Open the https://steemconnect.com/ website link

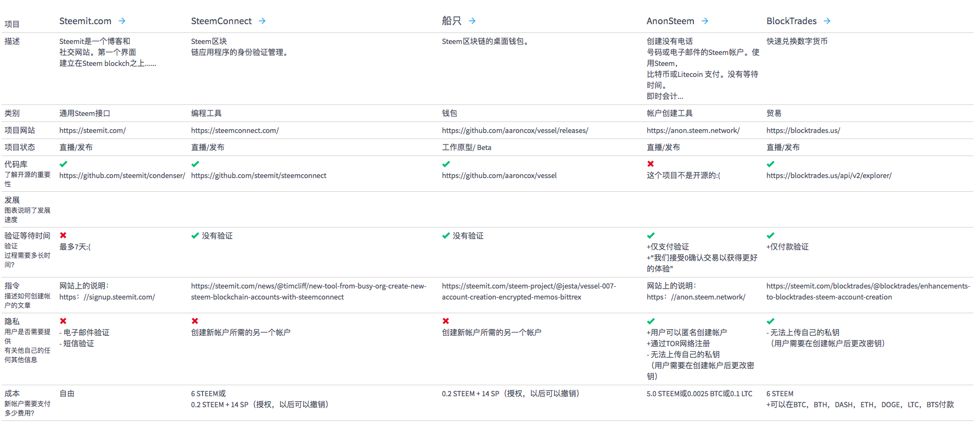pyautogui.click(x=235, y=130)
